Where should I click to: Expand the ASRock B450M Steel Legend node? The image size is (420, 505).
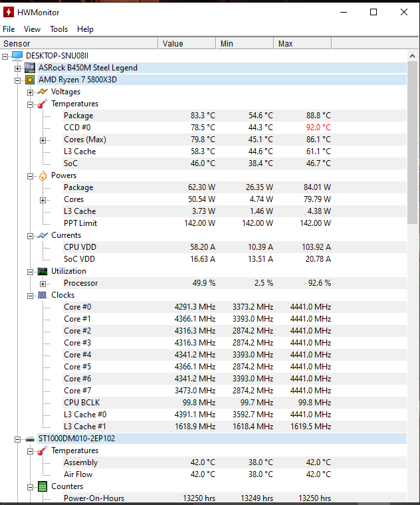[17, 68]
